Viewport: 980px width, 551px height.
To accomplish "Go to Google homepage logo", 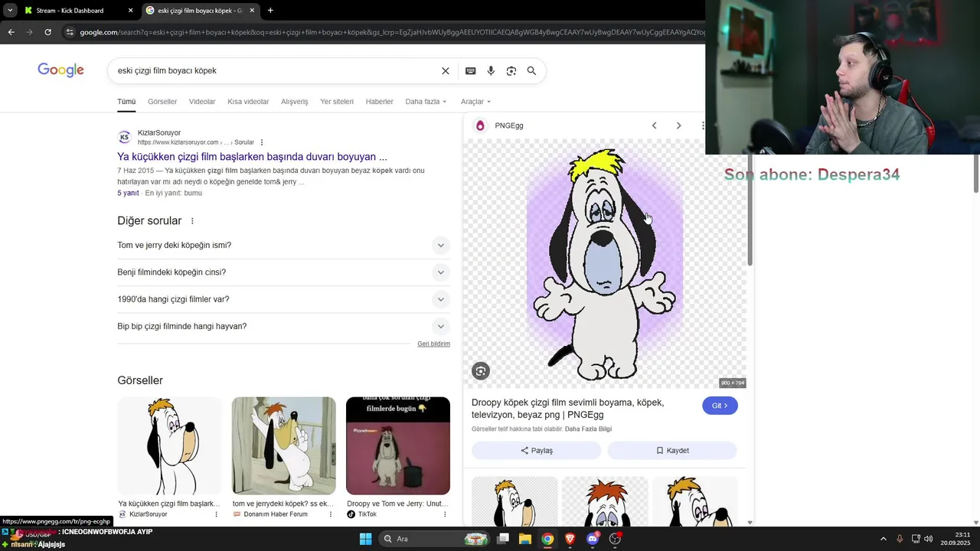I will pyautogui.click(x=60, y=70).
